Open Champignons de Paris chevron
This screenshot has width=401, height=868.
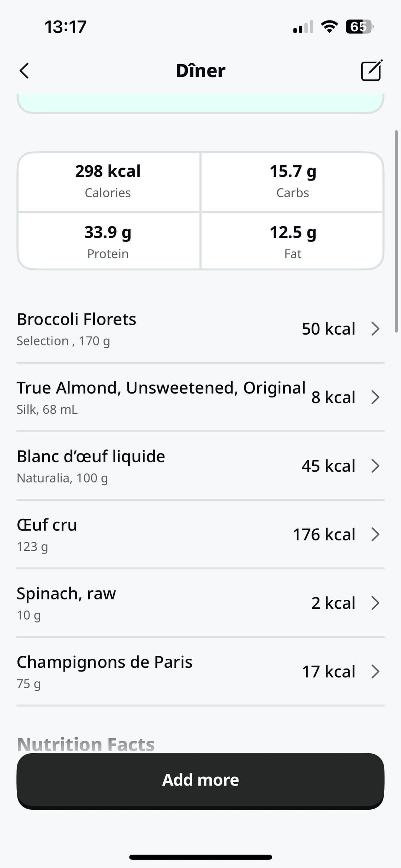click(x=375, y=672)
